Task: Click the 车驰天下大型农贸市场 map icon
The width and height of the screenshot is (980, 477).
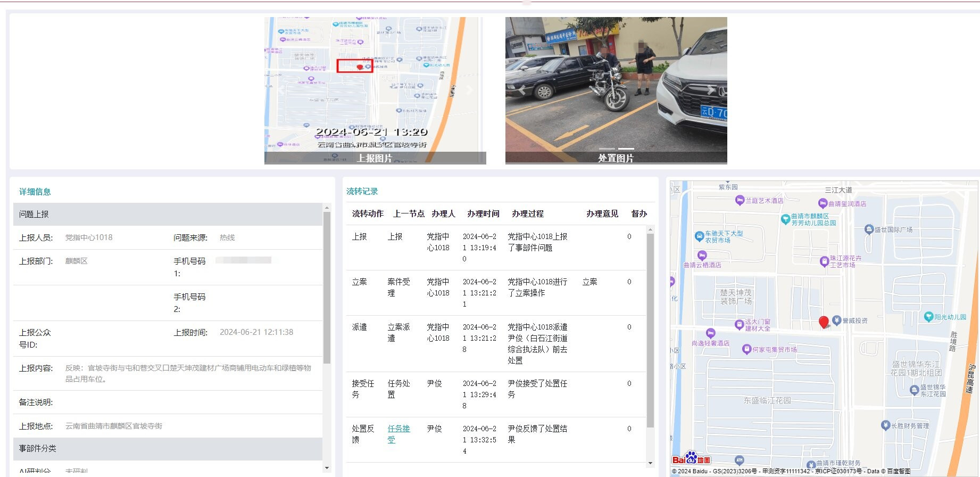Action: [699, 236]
